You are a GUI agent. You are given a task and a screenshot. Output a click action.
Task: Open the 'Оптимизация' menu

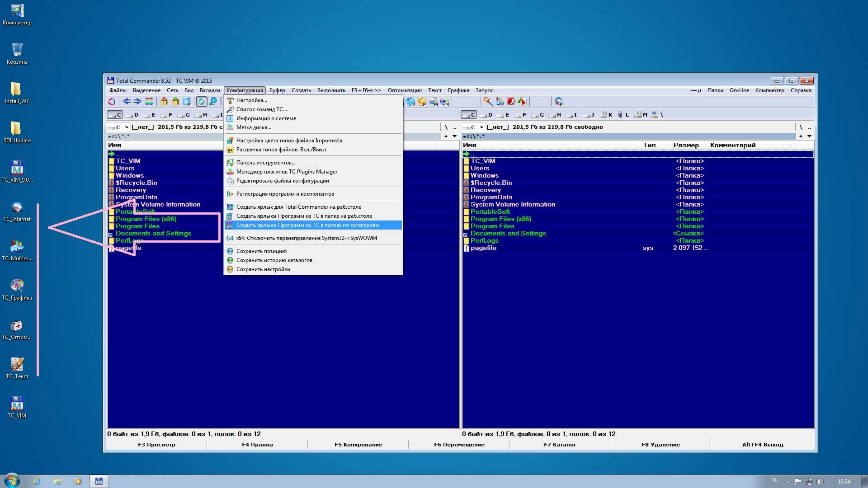405,90
